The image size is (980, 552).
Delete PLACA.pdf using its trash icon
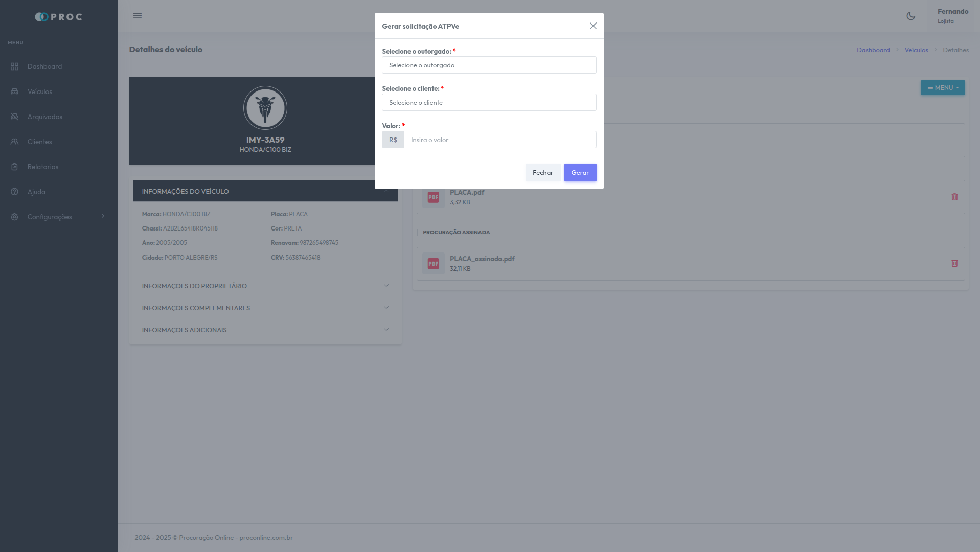point(954,197)
